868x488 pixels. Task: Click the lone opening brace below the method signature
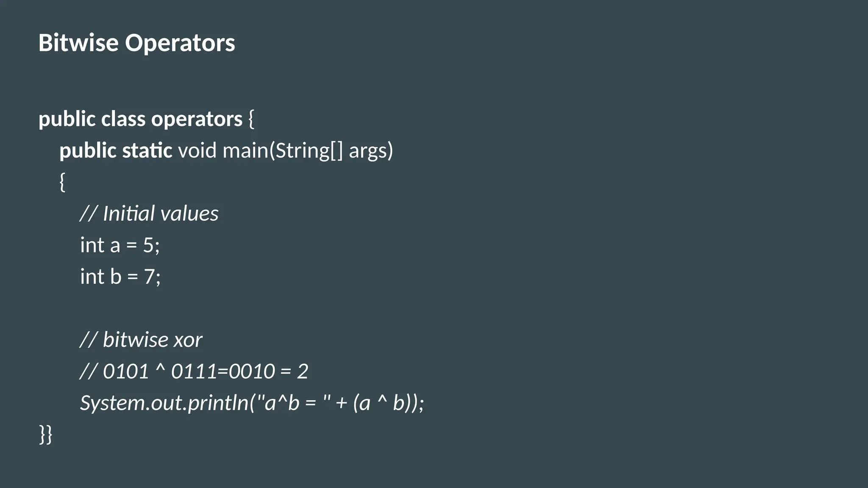[62, 182]
